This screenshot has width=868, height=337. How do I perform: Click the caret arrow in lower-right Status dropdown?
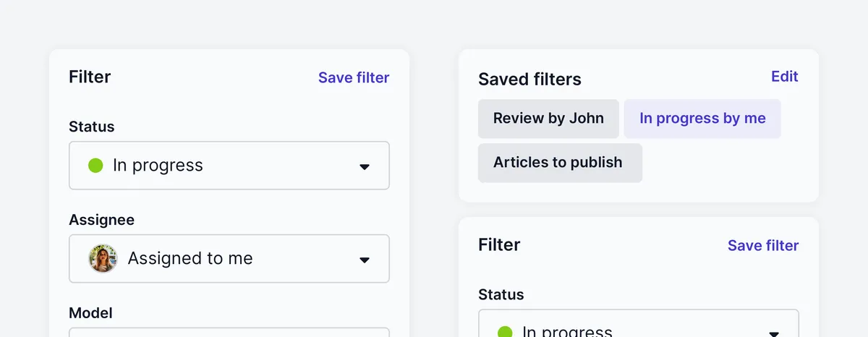(x=774, y=333)
